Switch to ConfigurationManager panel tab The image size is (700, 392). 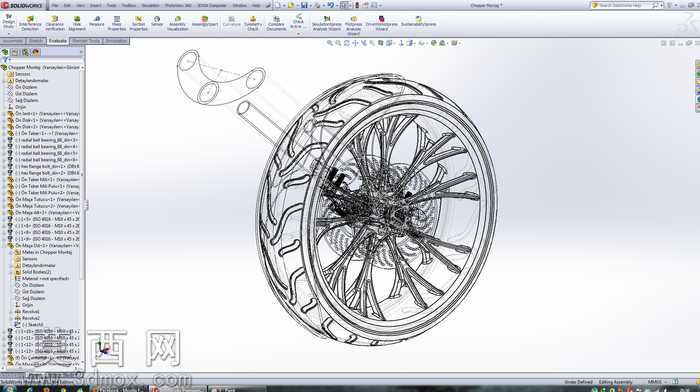25,52
